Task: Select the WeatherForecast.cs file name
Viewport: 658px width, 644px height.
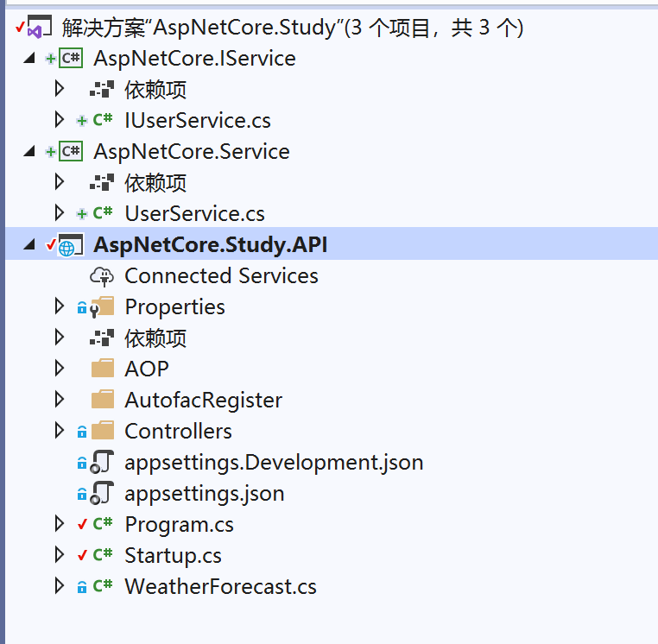Action: click(221, 586)
